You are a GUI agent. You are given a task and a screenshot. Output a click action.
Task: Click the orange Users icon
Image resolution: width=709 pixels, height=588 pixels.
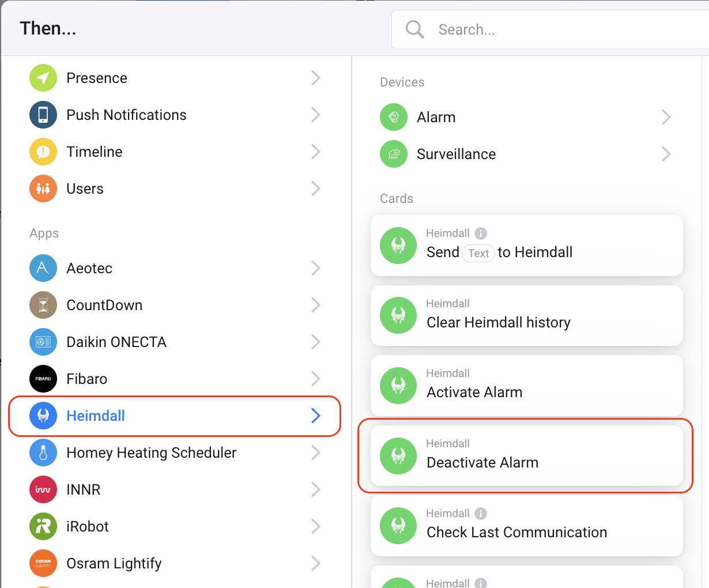tap(43, 189)
